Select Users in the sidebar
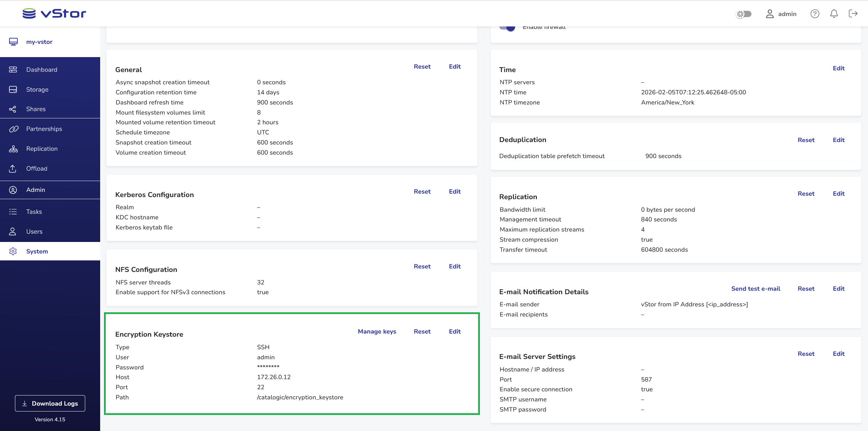 click(x=34, y=232)
